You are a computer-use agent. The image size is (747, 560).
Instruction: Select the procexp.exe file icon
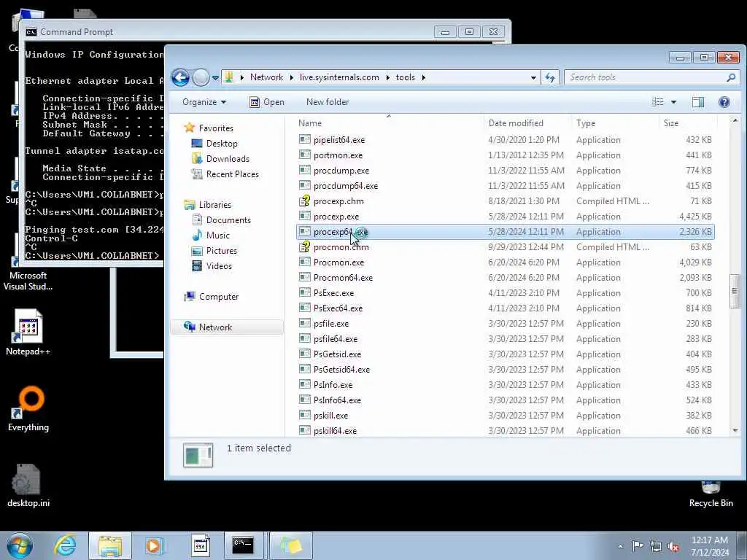[x=305, y=216]
